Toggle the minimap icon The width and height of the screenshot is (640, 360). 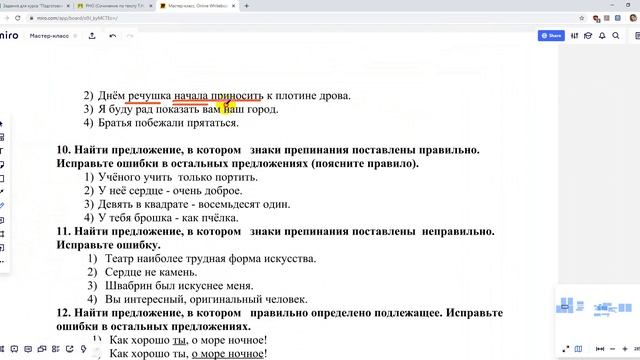pyautogui.click(x=578, y=349)
